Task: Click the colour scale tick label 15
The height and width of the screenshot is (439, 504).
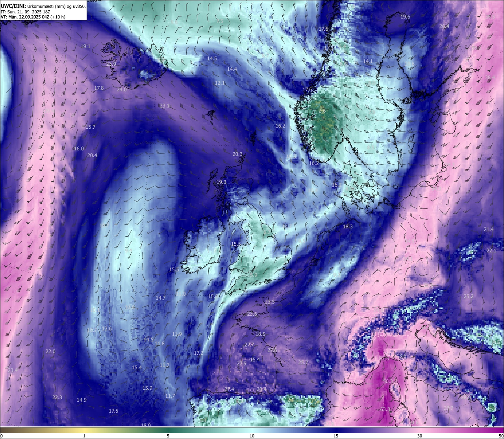Action: click(x=336, y=436)
